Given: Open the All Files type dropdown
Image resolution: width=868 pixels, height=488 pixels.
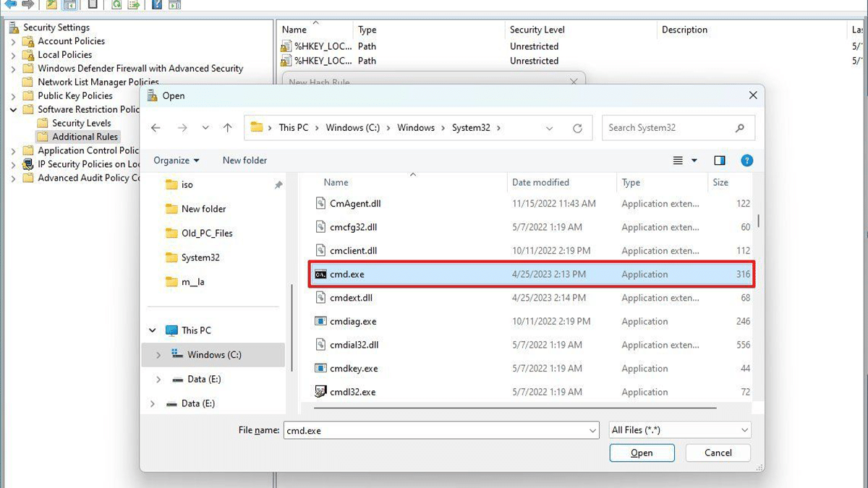Looking at the screenshot, I should [x=679, y=430].
